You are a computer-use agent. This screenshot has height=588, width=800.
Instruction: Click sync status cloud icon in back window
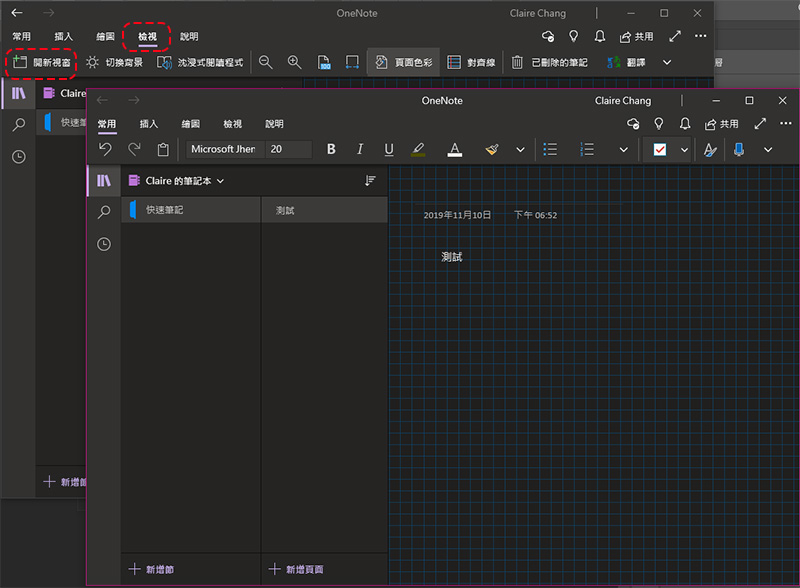tap(548, 36)
